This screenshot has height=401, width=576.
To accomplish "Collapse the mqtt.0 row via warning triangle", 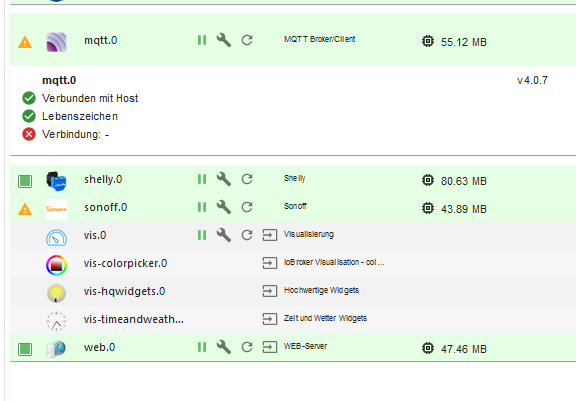I will pyautogui.click(x=25, y=42).
